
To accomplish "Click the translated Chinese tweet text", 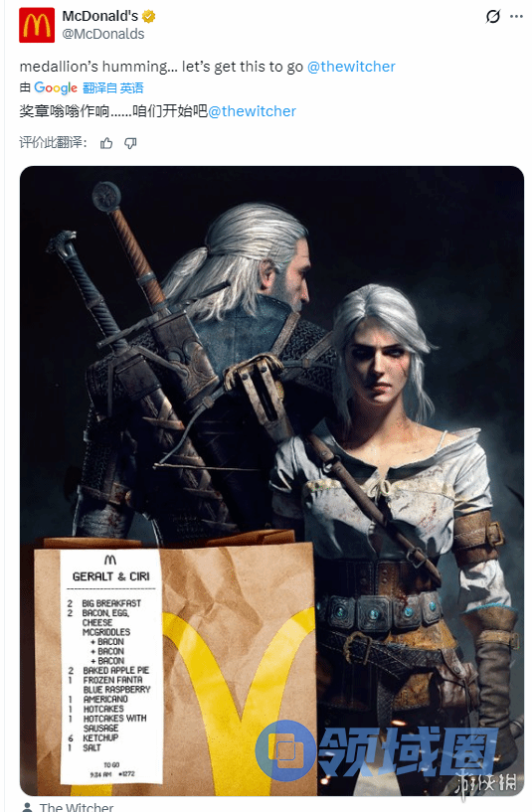I will click(x=113, y=111).
